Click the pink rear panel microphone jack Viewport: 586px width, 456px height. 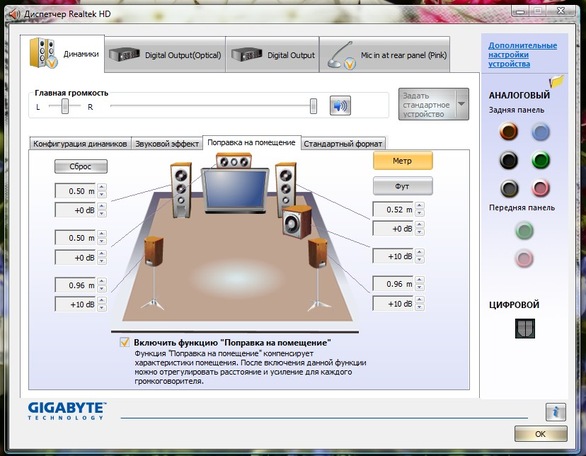pos(540,188)
